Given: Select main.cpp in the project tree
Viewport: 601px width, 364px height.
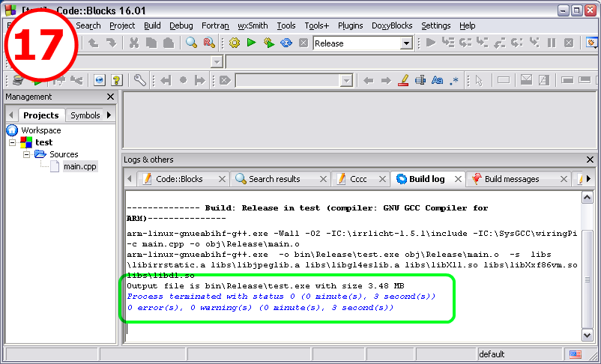Looking at the screenshot, I should [x=79, y=166].
